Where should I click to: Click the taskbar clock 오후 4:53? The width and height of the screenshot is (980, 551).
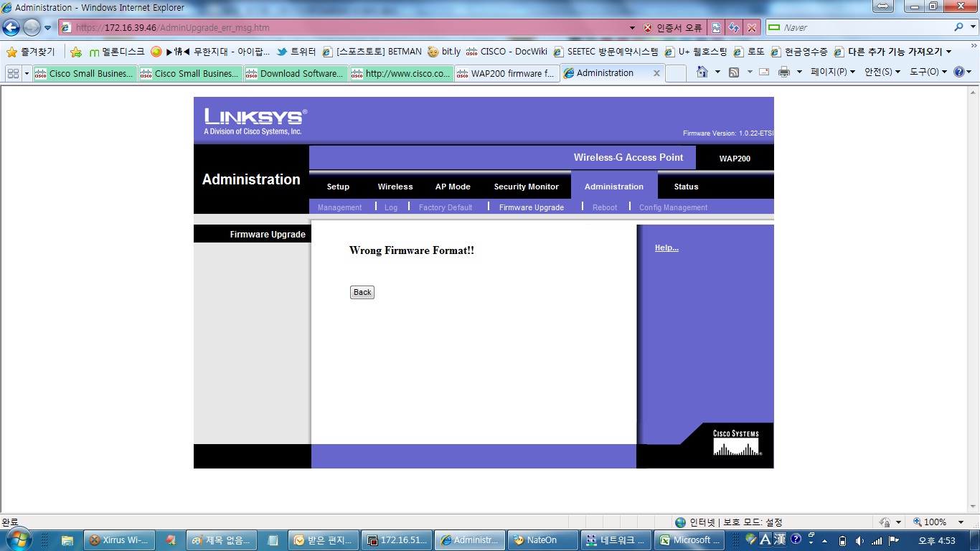click(937, 540)
